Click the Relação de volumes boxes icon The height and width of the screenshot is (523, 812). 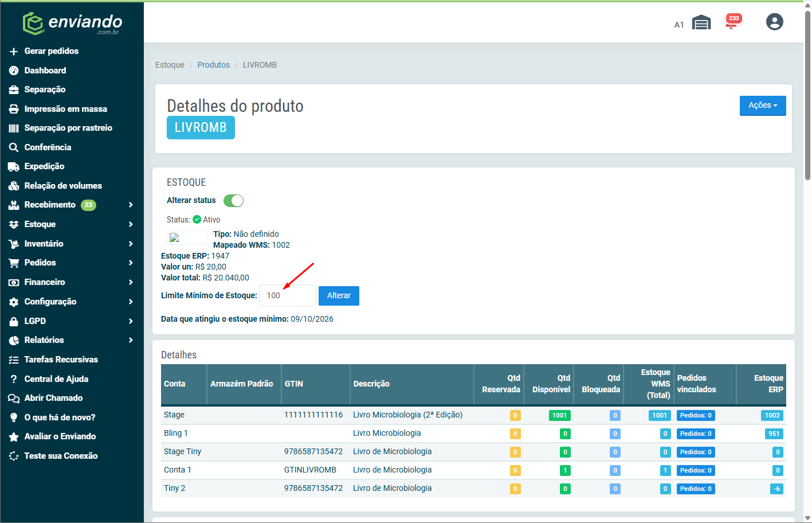[x=14, y=186]
